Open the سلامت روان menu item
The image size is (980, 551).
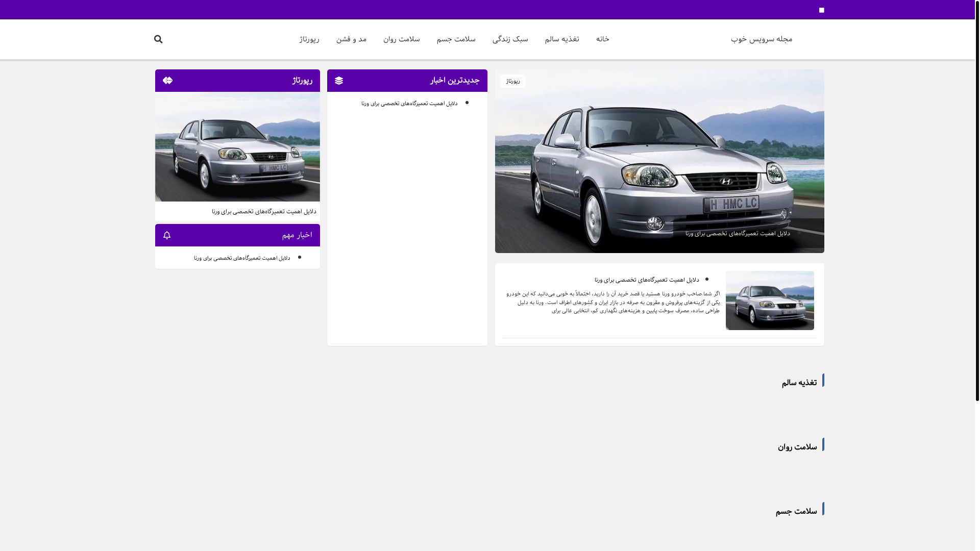(401, 39)
